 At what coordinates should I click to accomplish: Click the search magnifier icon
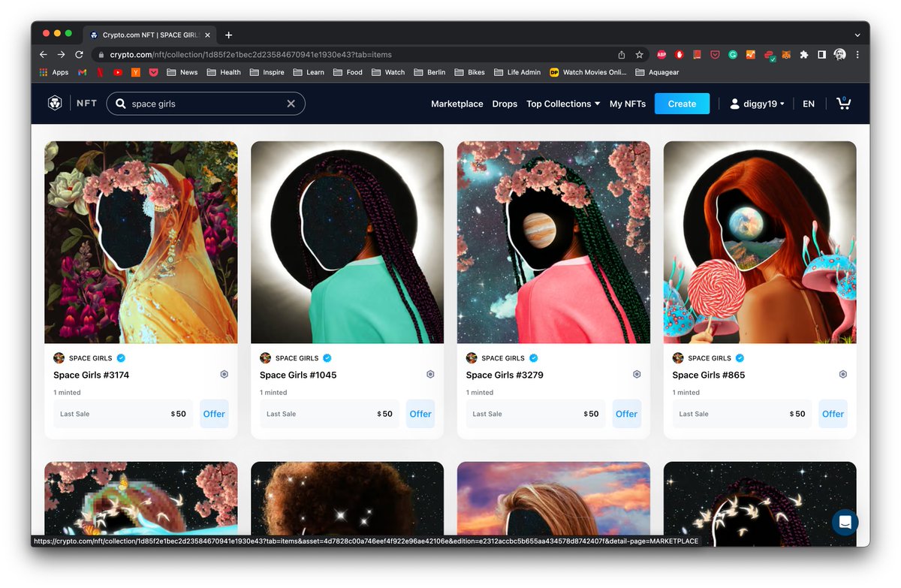pyautogui.click(x=120, y=104)
